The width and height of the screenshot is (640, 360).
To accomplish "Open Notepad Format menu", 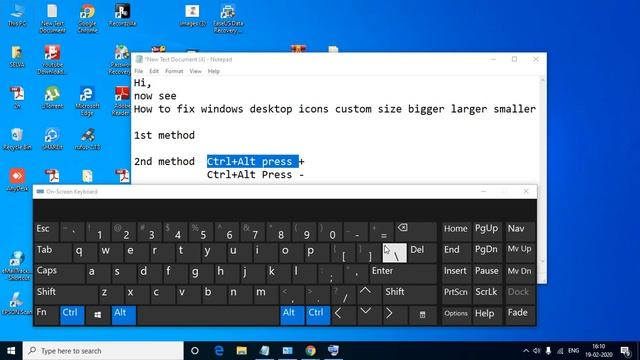I will click(x=174, y=71).
